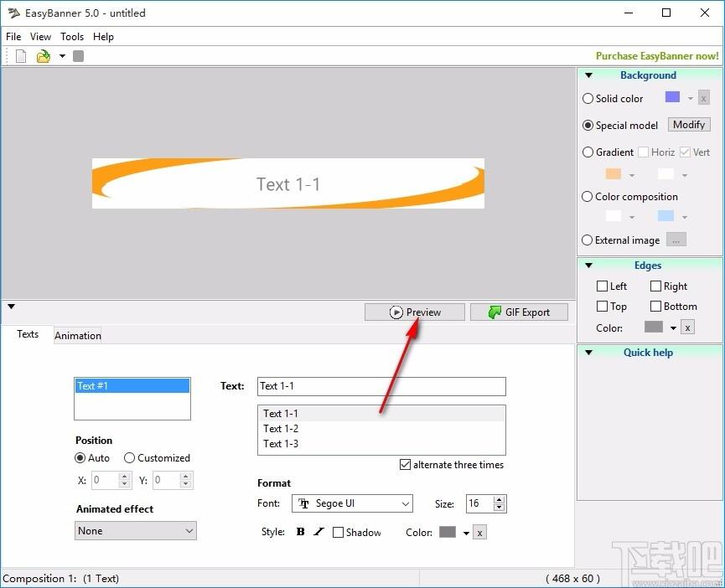Click Preview play button
Viewport: 725px width, 588px height.
pyautogui.click(x=414, y=312)
